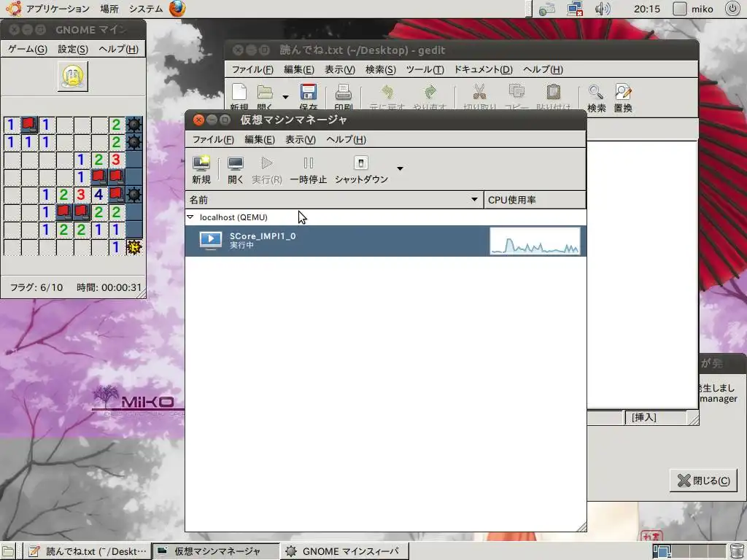Sort by the 名前 column header
This screenshot has height=560, width=747.
pos(334,200)
